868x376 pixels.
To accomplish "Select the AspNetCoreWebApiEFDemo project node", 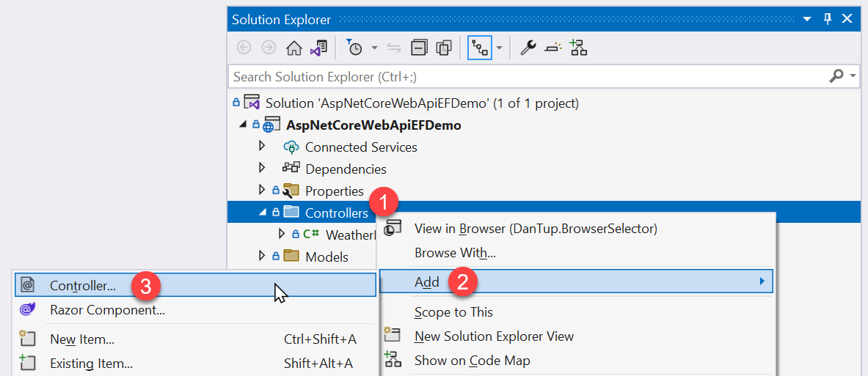I will tap(373, 125).
